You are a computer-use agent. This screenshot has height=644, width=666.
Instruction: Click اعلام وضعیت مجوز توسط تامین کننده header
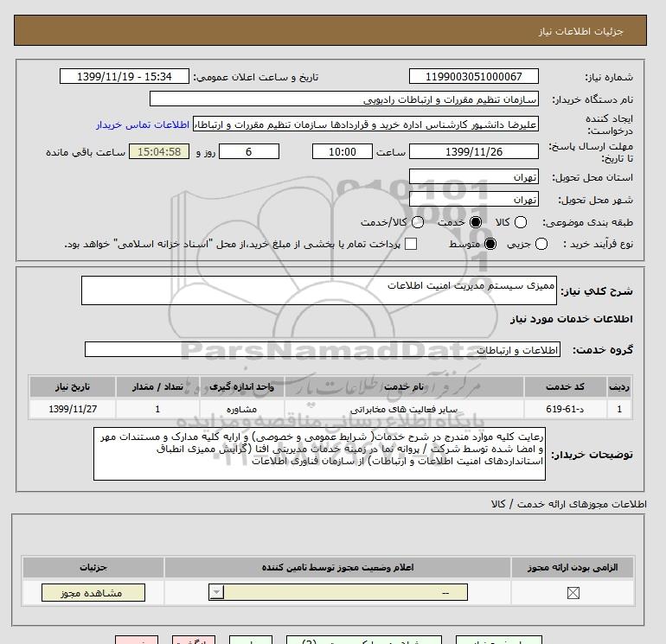click(x=337, y=568)
